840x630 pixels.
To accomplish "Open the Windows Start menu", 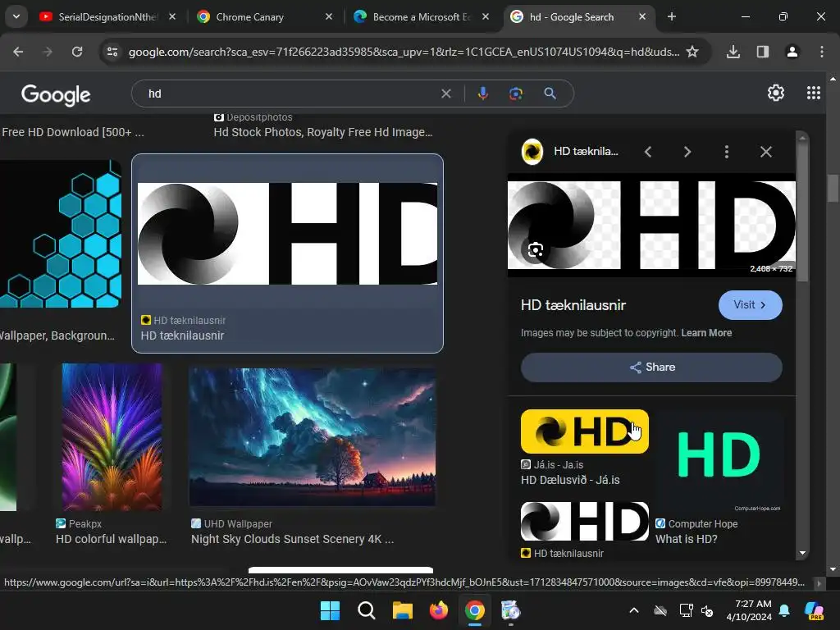I will (x=330, y=610).
